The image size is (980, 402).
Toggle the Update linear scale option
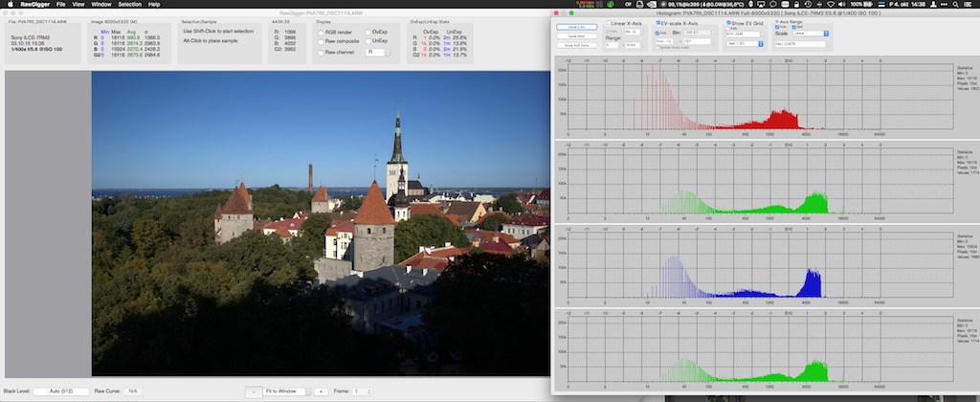657,48
